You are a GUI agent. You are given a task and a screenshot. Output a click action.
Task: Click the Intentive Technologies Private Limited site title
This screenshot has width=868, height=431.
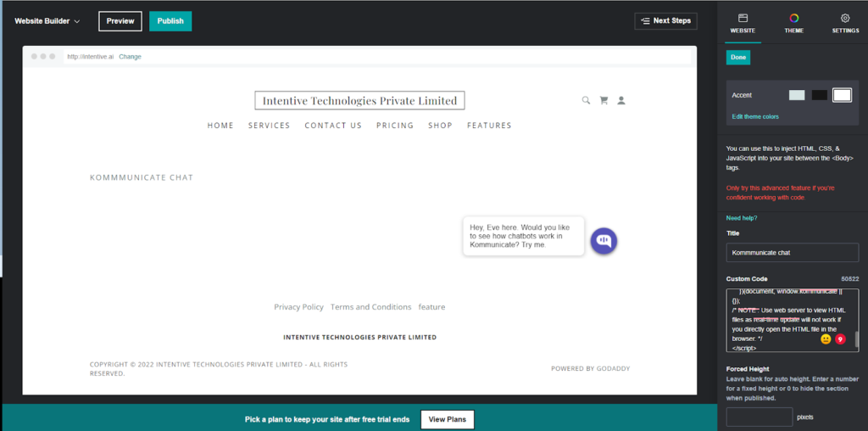click(359, 100)
